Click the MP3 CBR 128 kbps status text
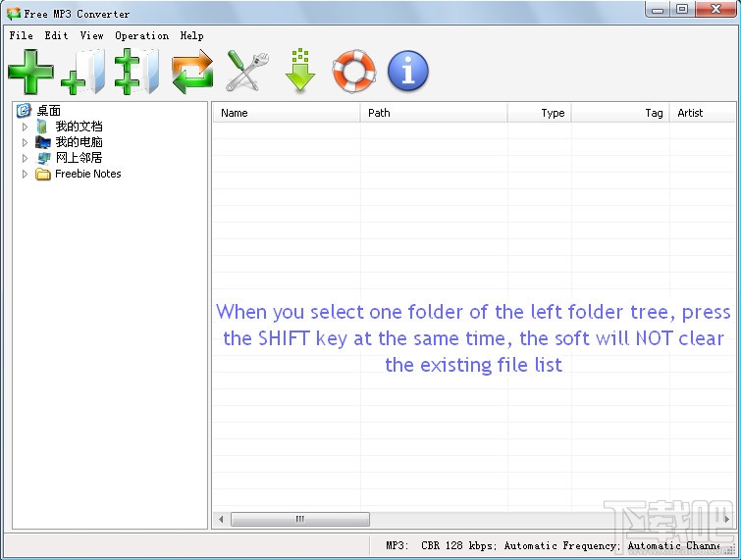The height and width of the screenshot is (560, 741). [553, 546]
